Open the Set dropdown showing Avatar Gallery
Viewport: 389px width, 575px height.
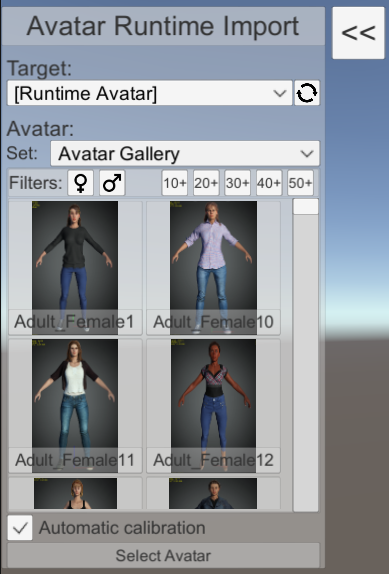click(x=185, y=153)
